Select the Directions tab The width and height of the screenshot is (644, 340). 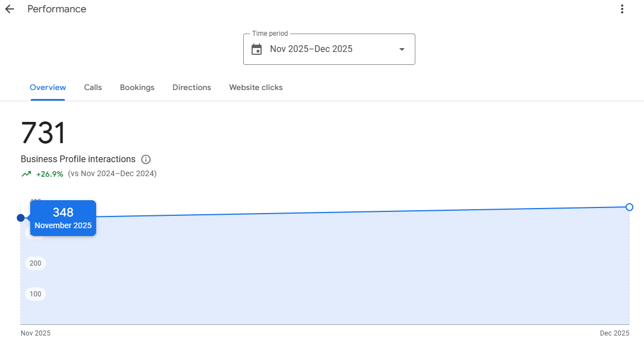coord(192,87)
